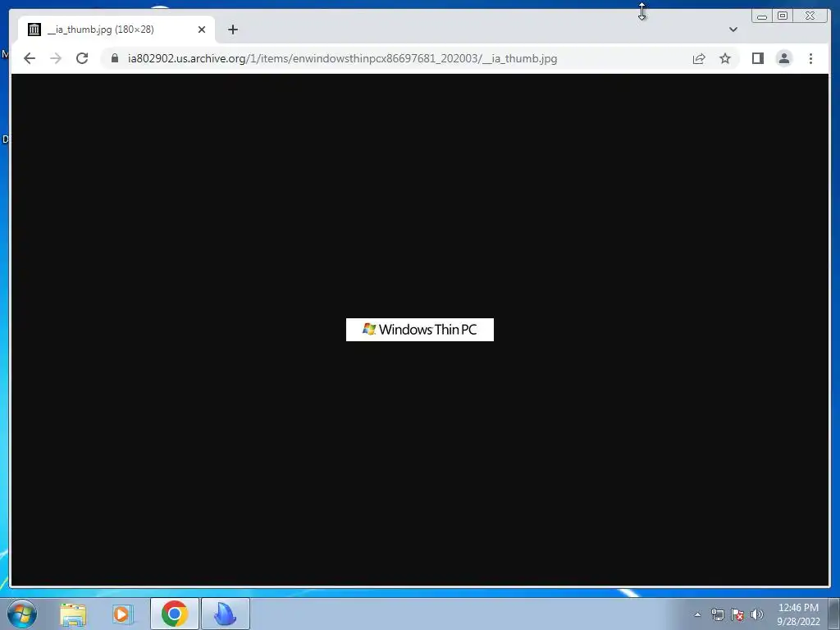Viewport: 840px width, 630px height.
Task: Open the Chrome side panel
Action: [757, 58]
